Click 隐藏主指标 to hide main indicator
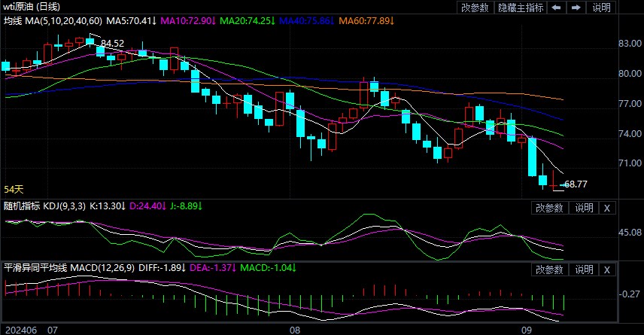Viewport: 644px width, 335px height. click(521, 8)
